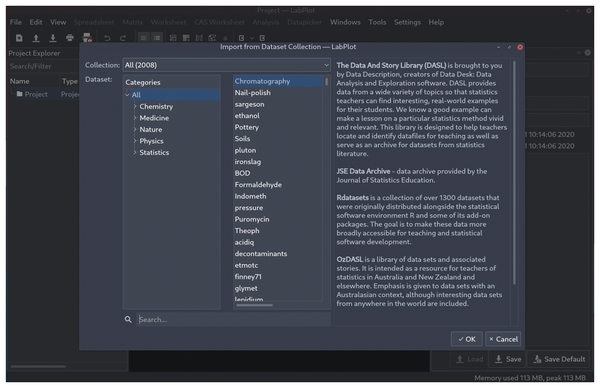Open the toolbar dropdown arrow near right icons
Viewport: 600px width, 388px height.
click(252, 38)
